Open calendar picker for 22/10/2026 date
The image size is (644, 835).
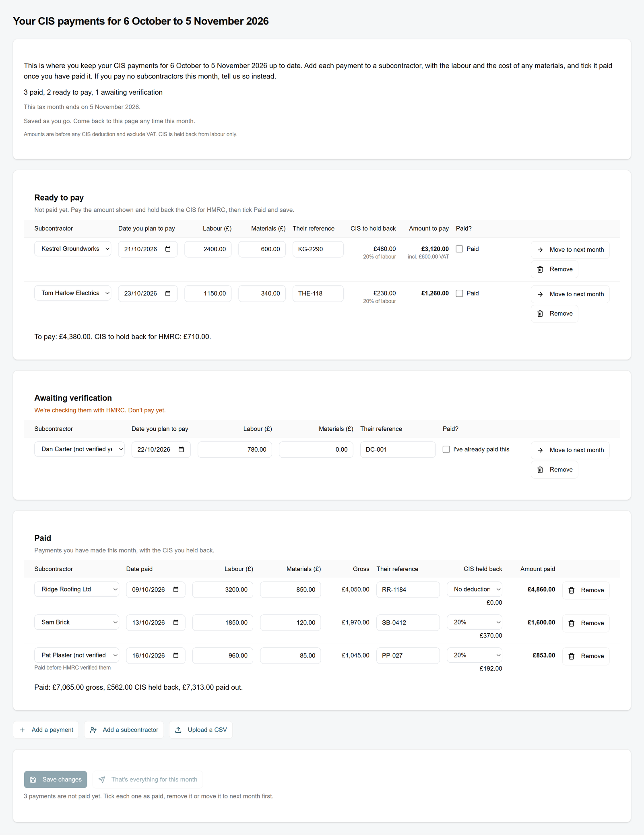pyautogui.click(x=181, y=450)
